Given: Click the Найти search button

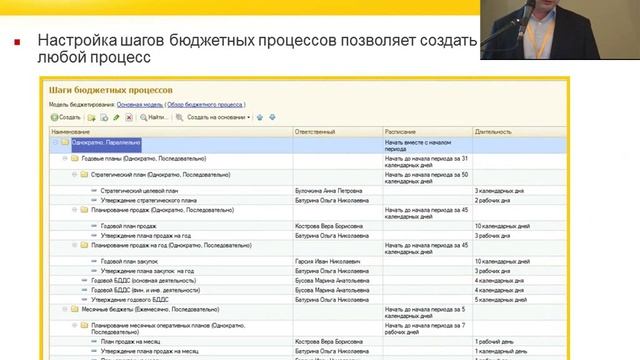Looking at the screenshot, I should pyautogui.click(x=153, y=118).
